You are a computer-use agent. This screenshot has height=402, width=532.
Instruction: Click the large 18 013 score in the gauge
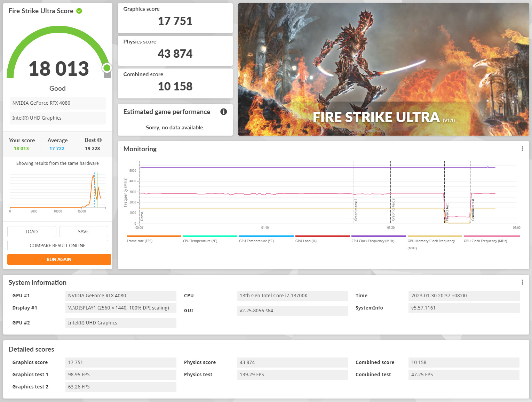pos(59,69)
